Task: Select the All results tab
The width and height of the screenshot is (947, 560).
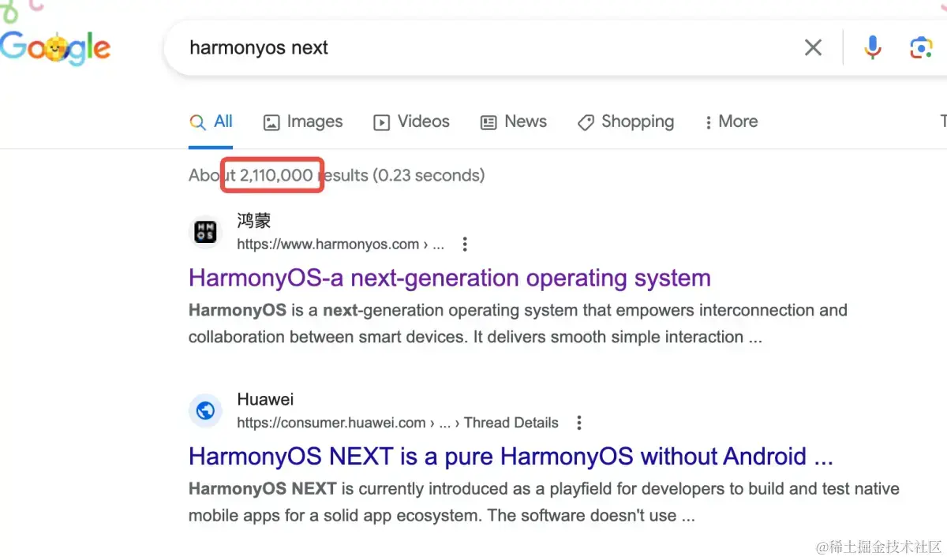Action: [x=211, y=121]
